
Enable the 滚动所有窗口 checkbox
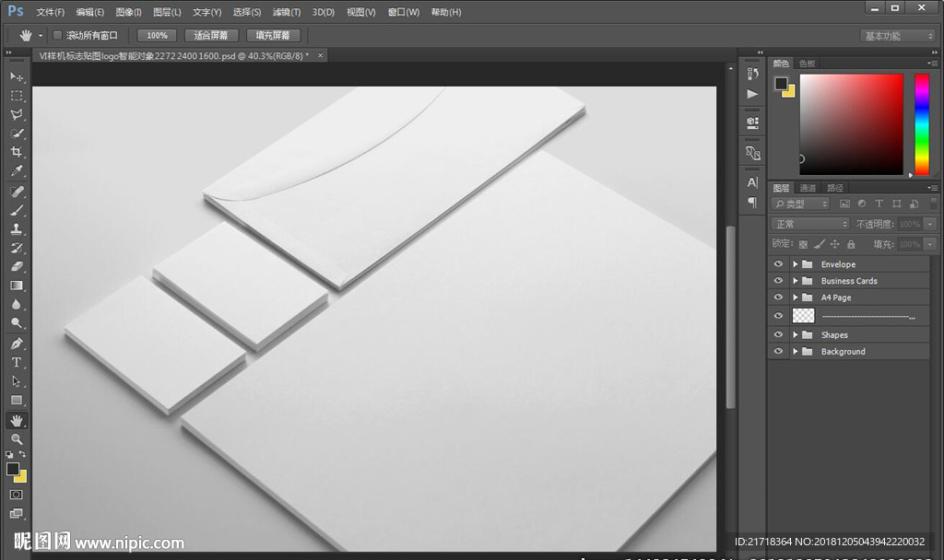57,35
